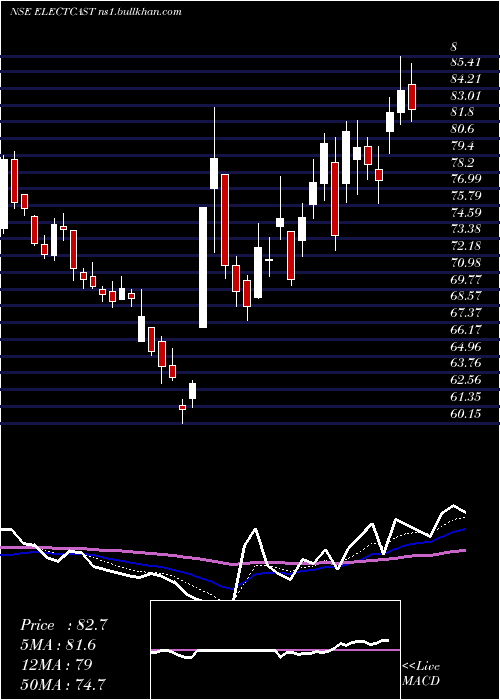Click the 70.98 price axis label
Image resolution: width=500 pixels, height=700 pixels.
point(466,262)
